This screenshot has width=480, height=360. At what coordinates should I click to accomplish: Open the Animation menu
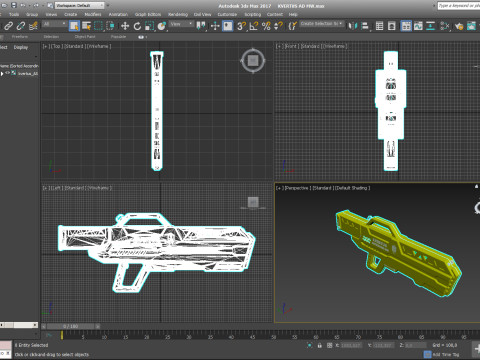(x=118, y=14)
